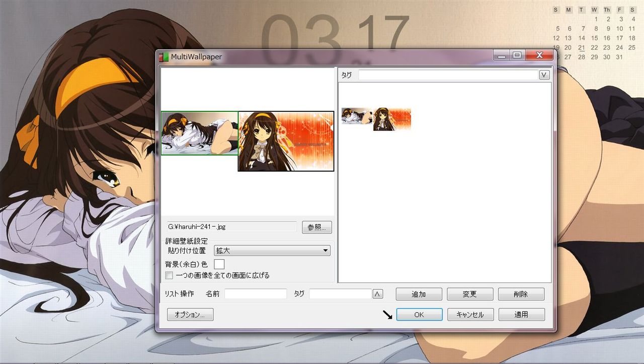
Task: Select the left monitor preview with green border
Action: [x=200, y=133]
